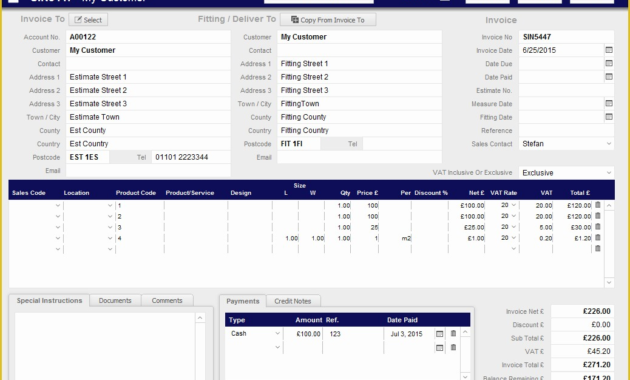
Task: Click Invoice Date field 6/25/2015
Action: tap(562, 50)
